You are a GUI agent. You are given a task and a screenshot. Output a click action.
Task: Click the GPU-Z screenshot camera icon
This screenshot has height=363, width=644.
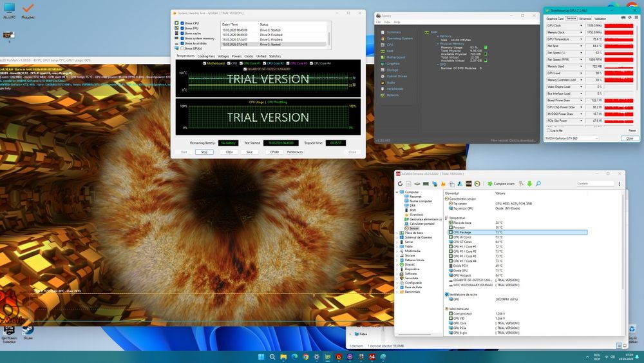pos(623,17)
